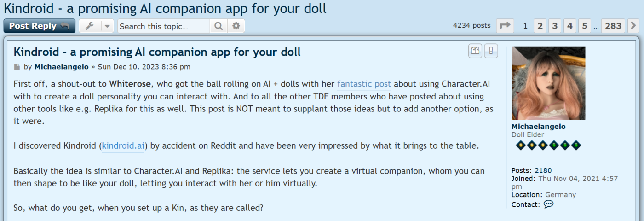Image resolution: width=644 pixels, height=221 pixels.
Task: Open the fantastic post link
Action: point(364,84)
